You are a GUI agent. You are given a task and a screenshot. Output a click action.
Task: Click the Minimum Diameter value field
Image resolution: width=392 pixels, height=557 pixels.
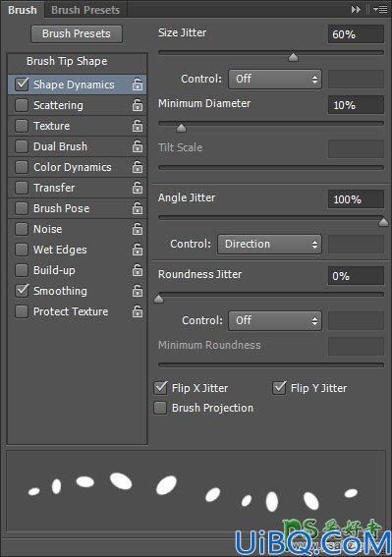pyautogui.click(x=356, y=105)
